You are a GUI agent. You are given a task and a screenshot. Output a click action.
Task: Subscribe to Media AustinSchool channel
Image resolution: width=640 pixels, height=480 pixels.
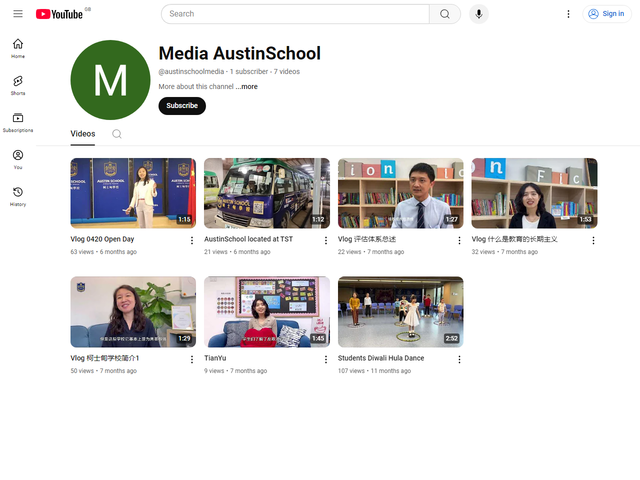click(182, 106)
